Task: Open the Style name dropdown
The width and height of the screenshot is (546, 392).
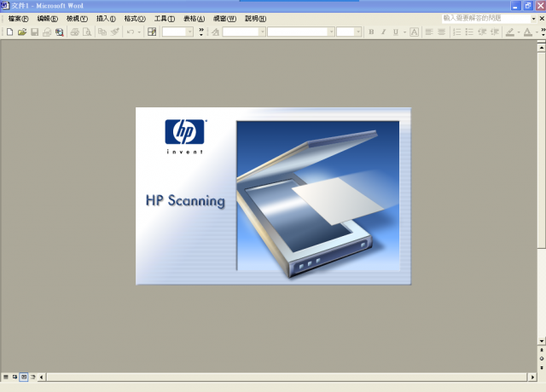Action: point(262,32)
